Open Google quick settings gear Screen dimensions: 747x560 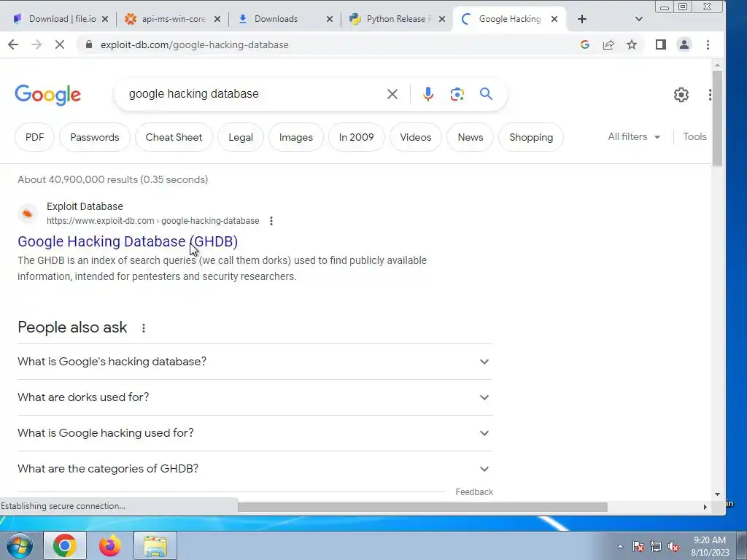point(681,95)
